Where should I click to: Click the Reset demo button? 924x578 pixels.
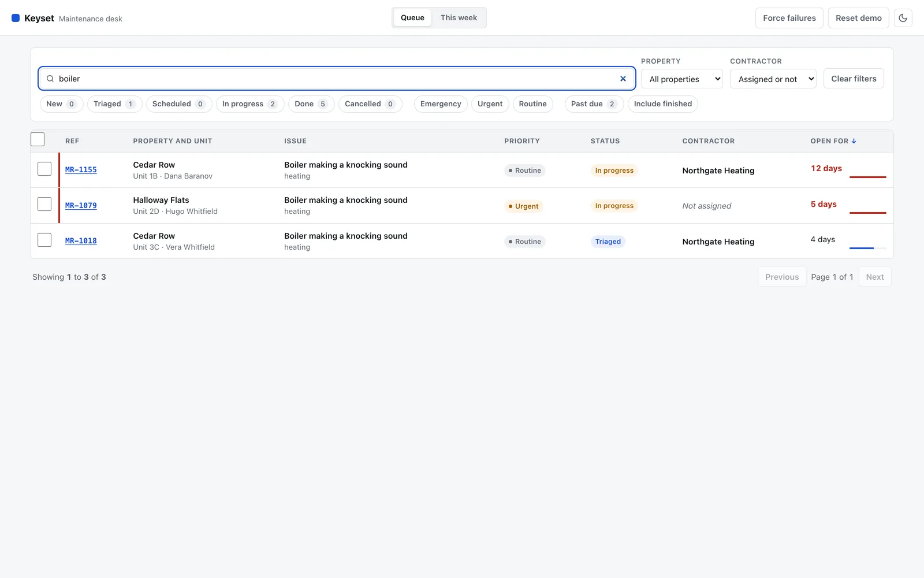(x=858, y=18)
